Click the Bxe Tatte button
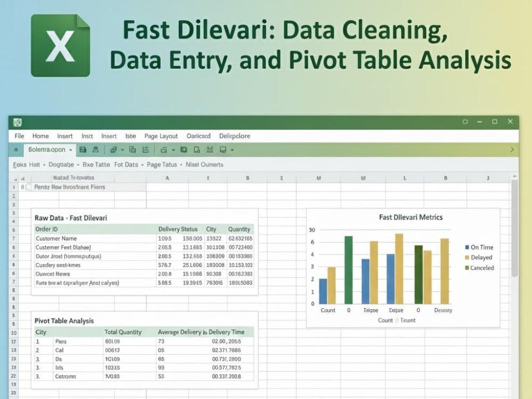532x399 pixels. 96,164
